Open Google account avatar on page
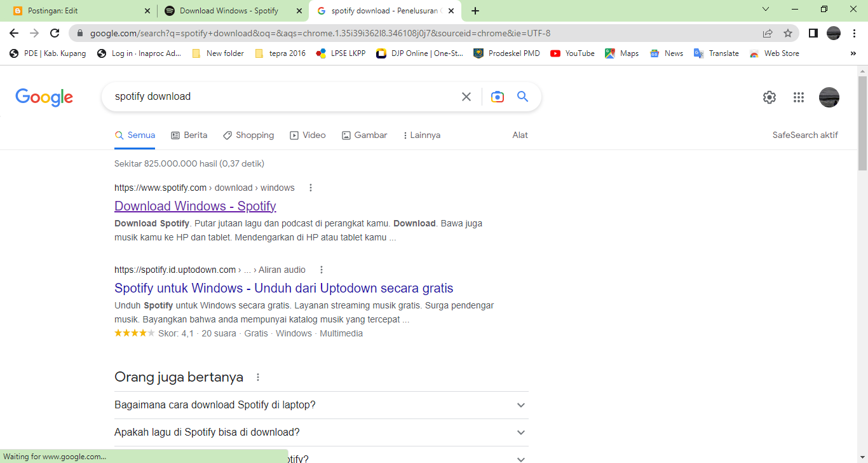Screen dimensions: 868x463 pos(829,97)
